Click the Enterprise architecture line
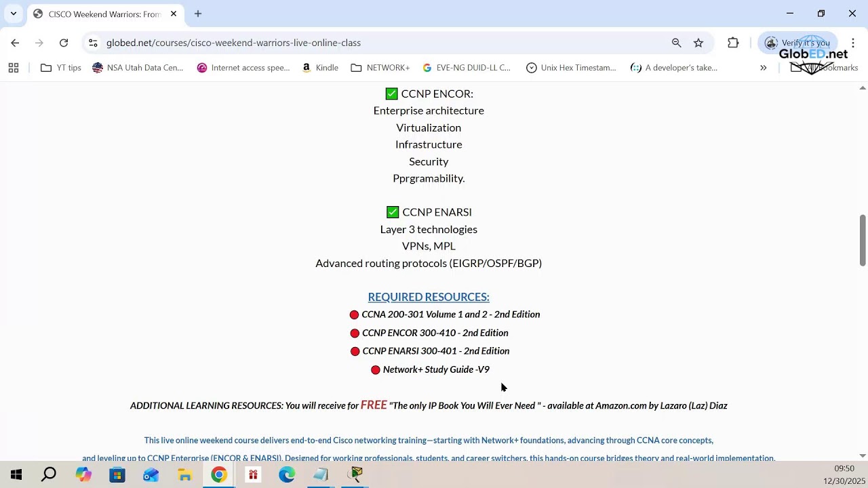The height and width of the screenshot is (488, 868). tap(429, 110)
